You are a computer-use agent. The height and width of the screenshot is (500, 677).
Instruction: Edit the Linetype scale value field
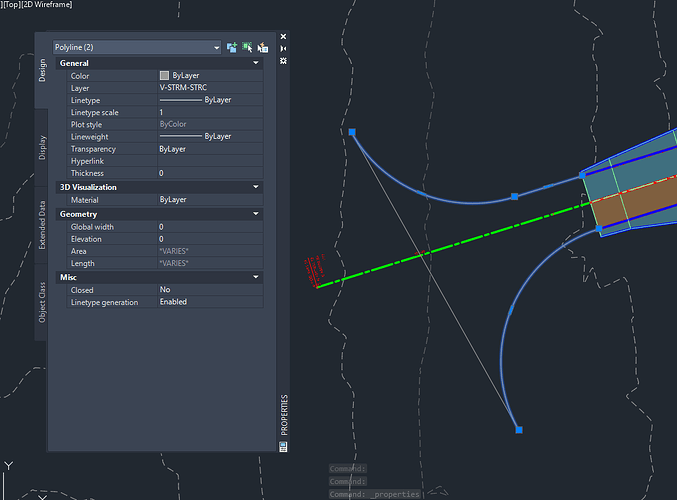point(210,112)
